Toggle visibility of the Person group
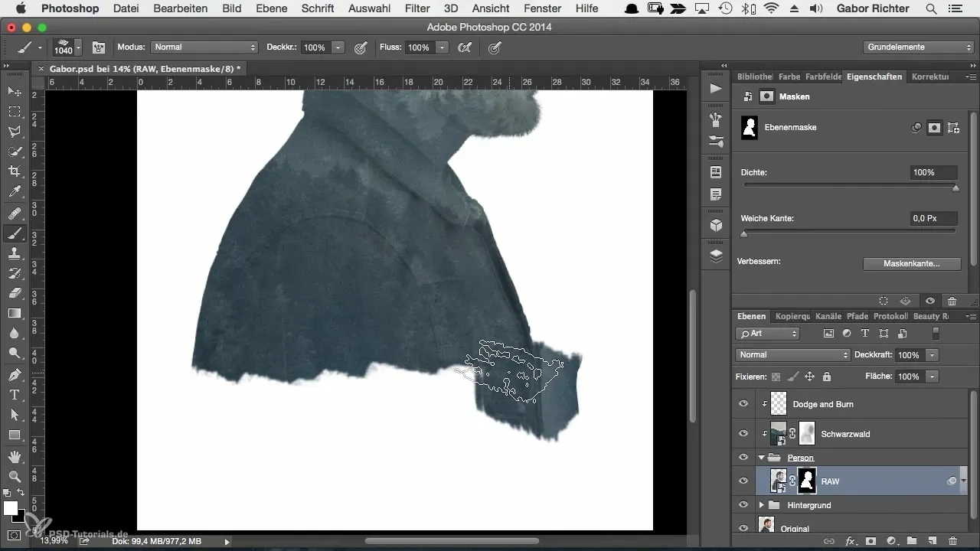Viewport: 980px width, 551px height. 743,458
